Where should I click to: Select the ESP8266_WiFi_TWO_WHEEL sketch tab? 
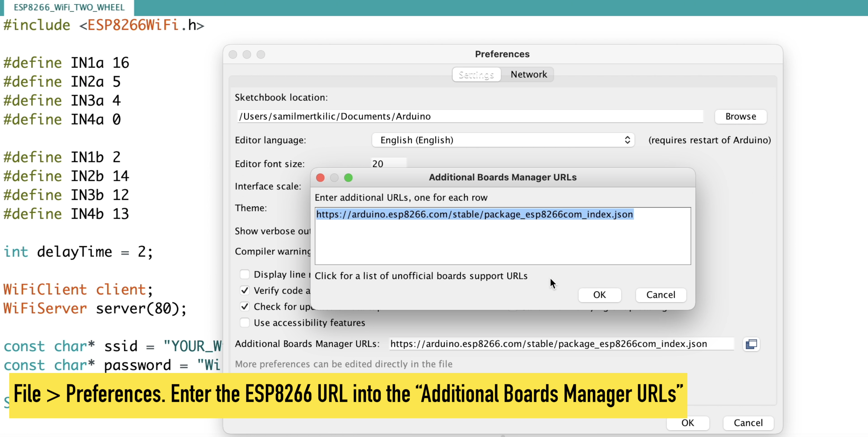(69, 8)
